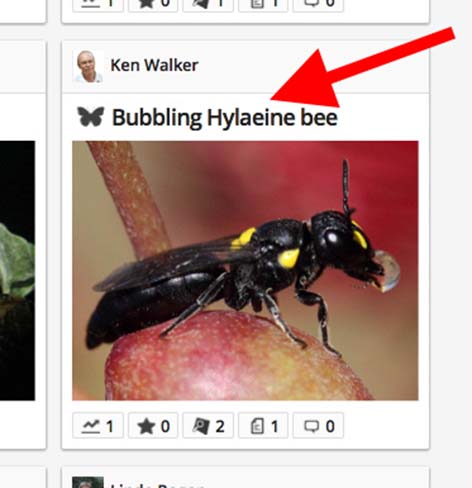
Task: Click the Linda username on bottom card
Action: click(x=157, y=484)
